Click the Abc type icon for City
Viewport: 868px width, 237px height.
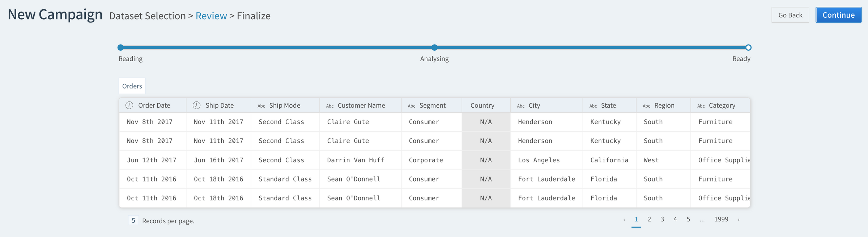[520, 106]
